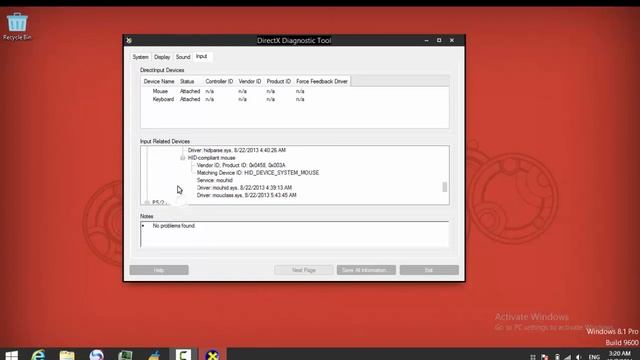Click the DirectX icon in title bar
The width and height of the screenshot is (640, 360).
(x=129, y=40)
